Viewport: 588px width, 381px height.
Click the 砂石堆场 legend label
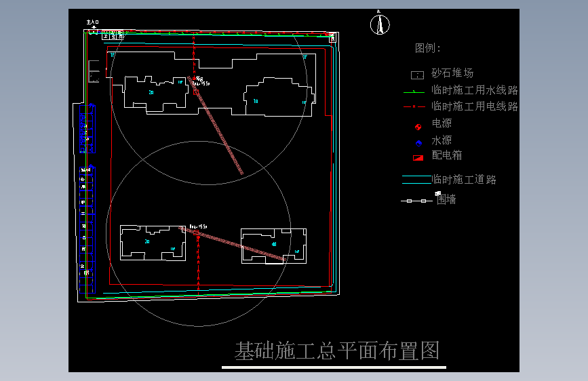pyautogui.click(x=452, y=73)
